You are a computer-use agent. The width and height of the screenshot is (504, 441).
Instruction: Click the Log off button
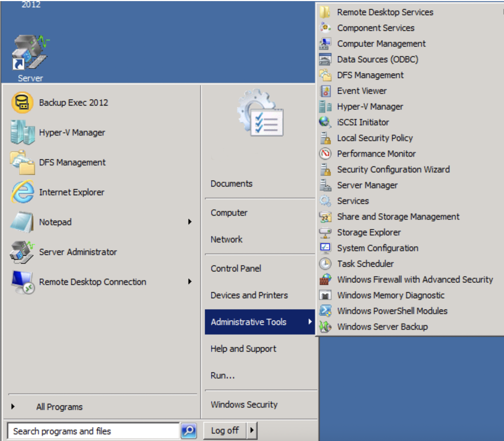click(225, 430)
